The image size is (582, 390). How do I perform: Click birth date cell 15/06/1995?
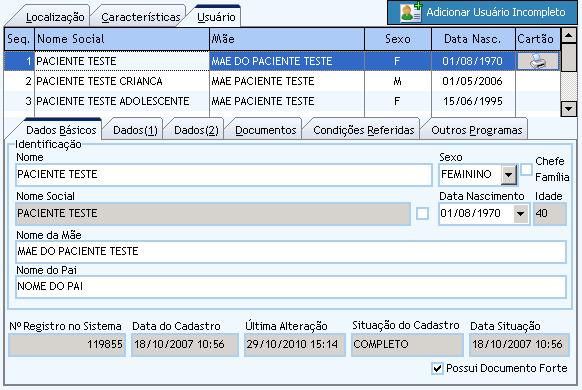tap(473, 101)
